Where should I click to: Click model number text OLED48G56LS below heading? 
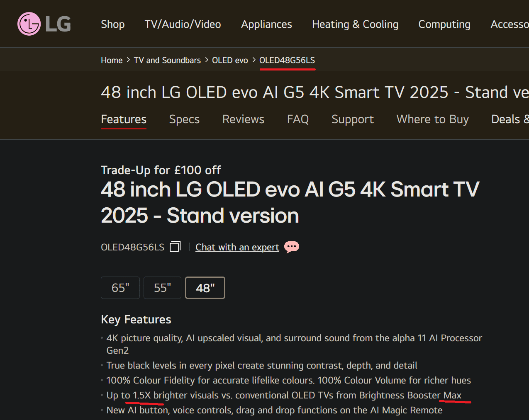[x=133, y=247]
